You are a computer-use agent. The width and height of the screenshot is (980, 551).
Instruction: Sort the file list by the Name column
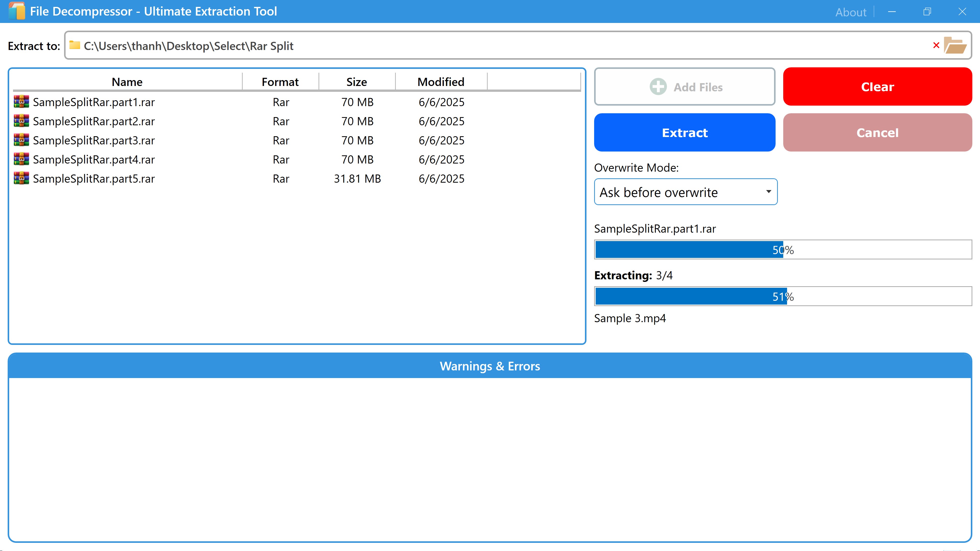coord(127,82)
